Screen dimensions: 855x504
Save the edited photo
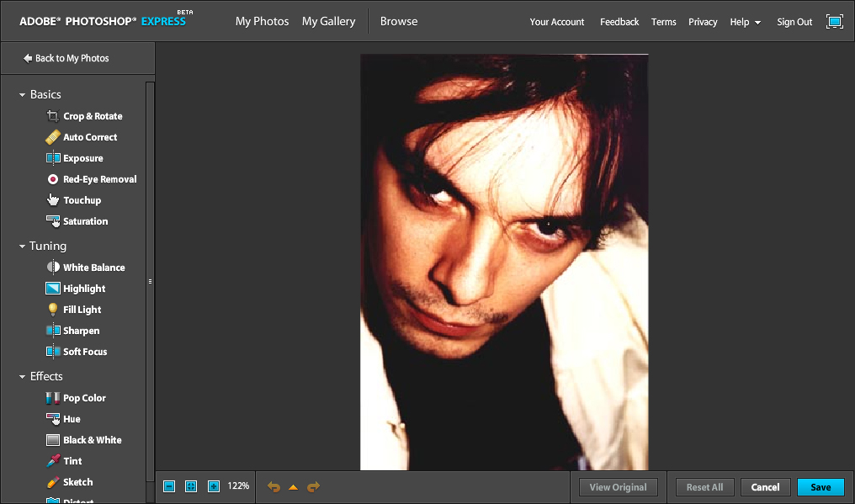click(x=820, y=487)
